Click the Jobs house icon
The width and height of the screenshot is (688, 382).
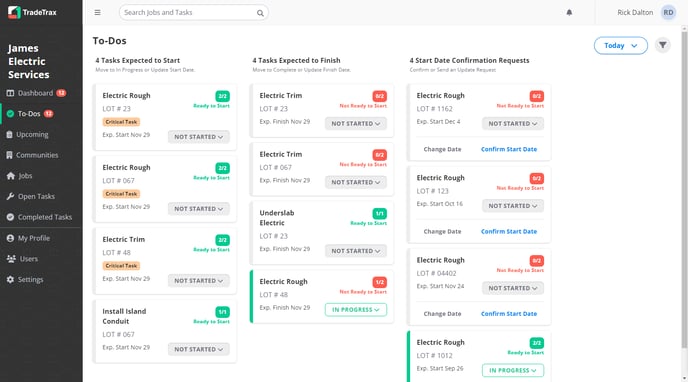(11, 175)
